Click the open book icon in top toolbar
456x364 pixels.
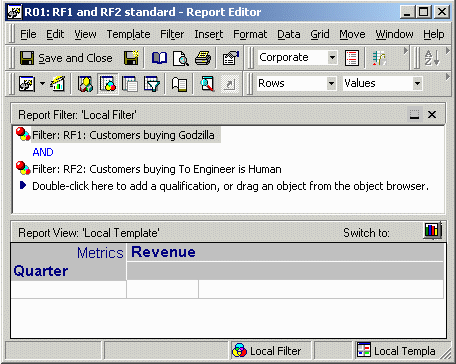(x=159, y=58)
